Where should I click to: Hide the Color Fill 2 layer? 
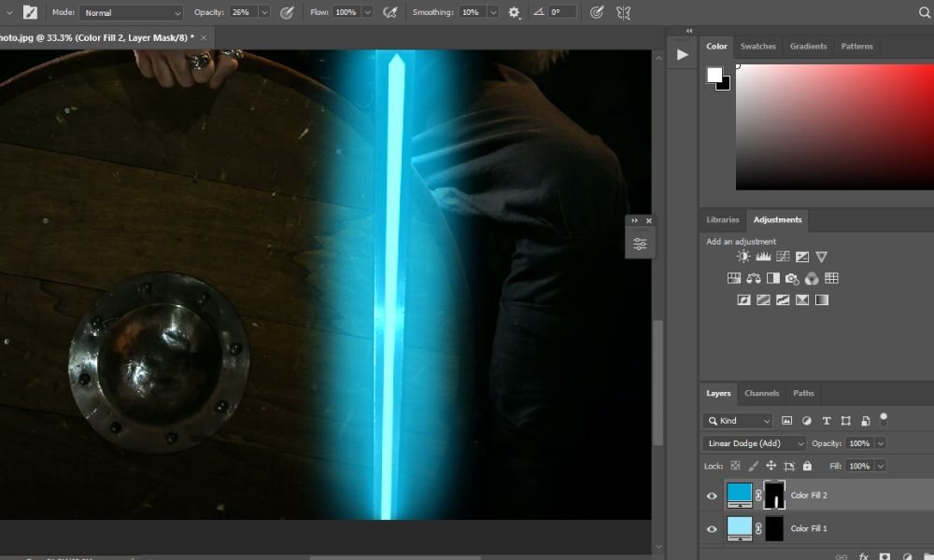[x=712, y=496]
